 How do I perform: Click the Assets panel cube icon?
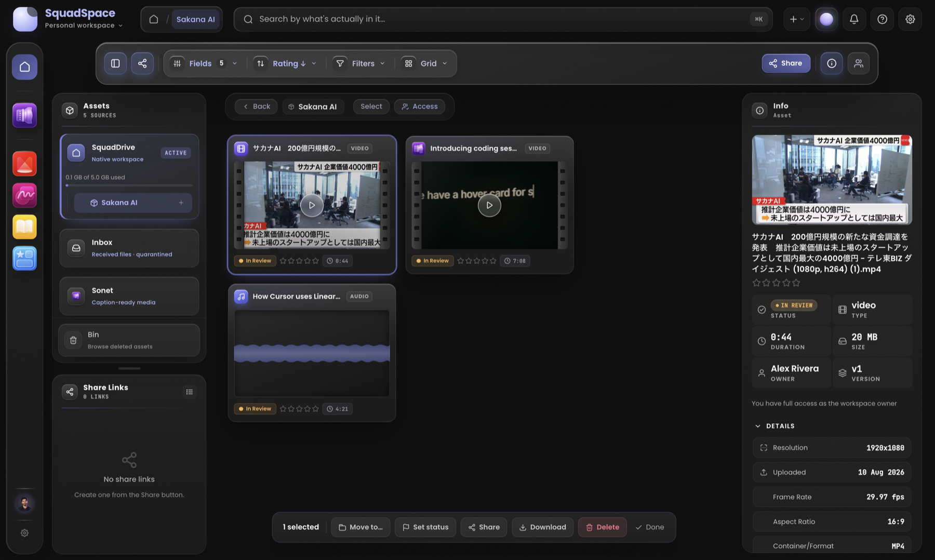coord(70,110)
